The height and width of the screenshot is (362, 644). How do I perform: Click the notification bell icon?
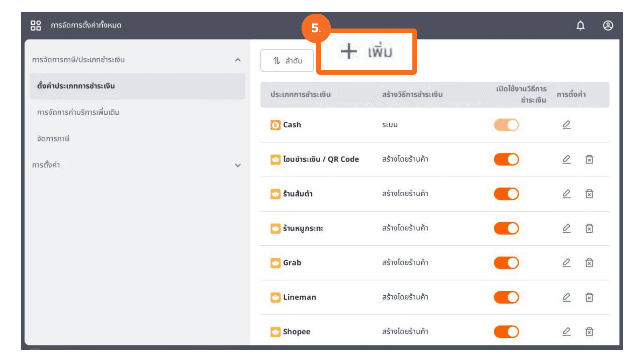(580, 25)
